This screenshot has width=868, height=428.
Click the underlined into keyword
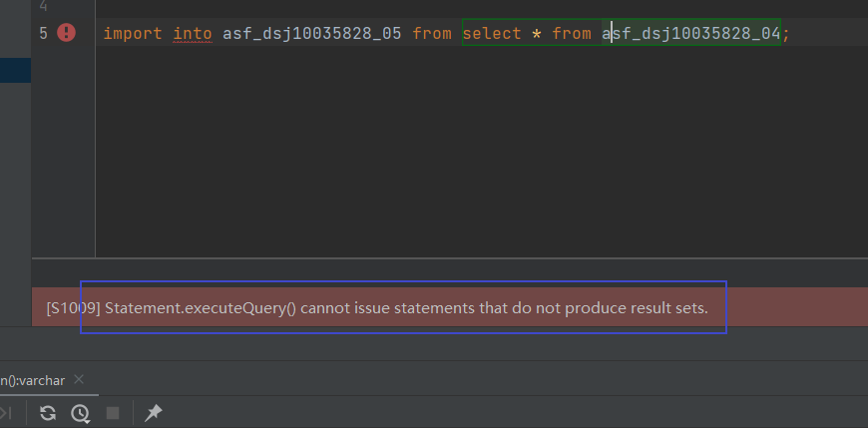click(x=193, y=34)
